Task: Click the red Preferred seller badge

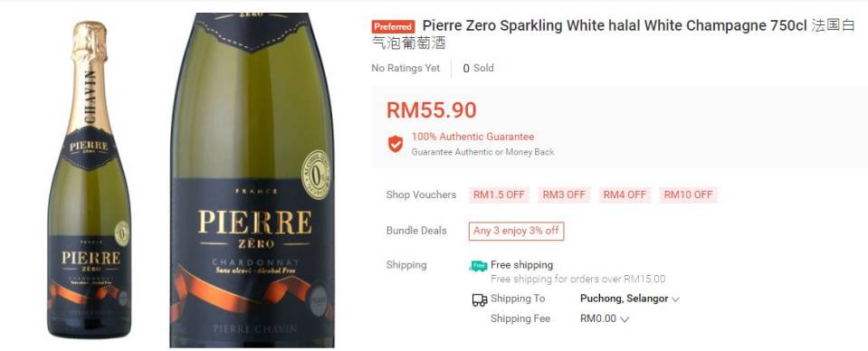Action: [393, 26]
